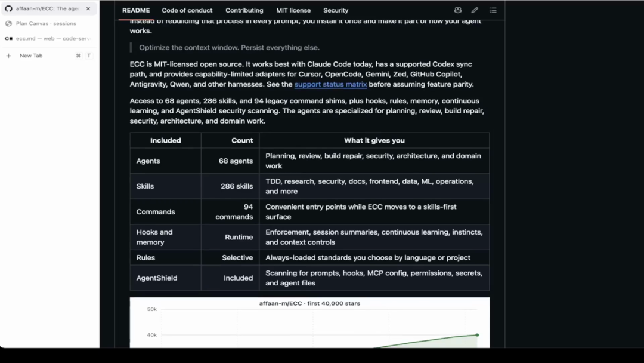Screen dimensions: 644x363
Task: Click the Rules table cell
Action: coord(166,258)
